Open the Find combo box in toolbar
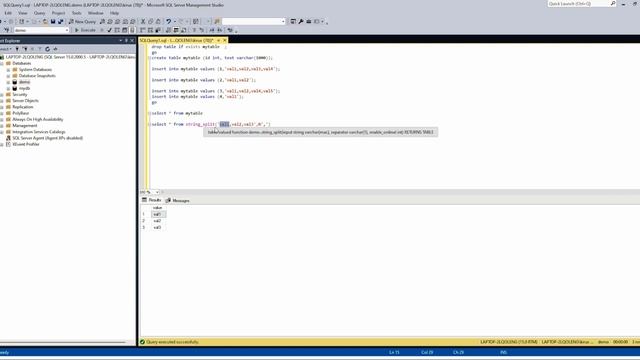Image resolution: width=640 pixels, height=360 pixels. (253, 21)
